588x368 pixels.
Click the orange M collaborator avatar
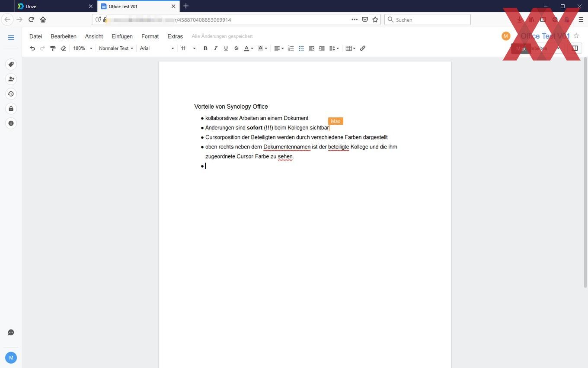point(506,36)
